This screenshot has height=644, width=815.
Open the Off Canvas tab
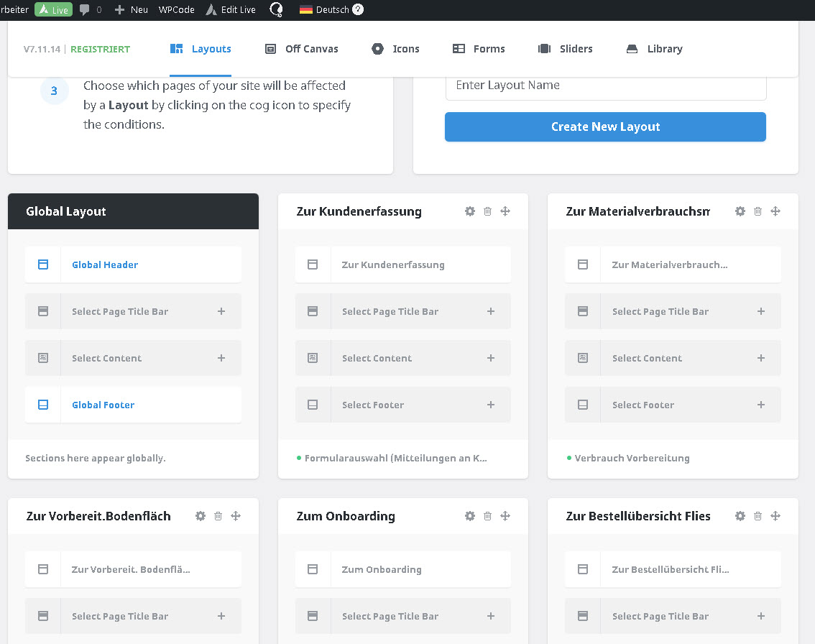point(301,49)
